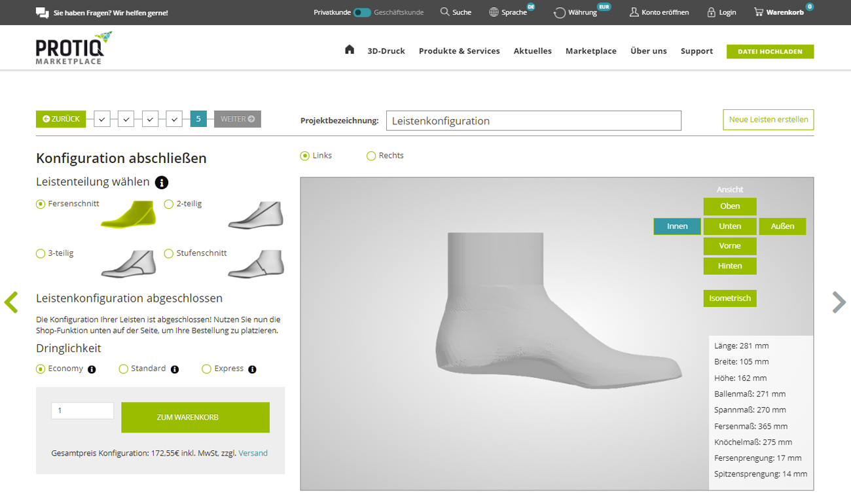Click info icon next to Leistenteilung wählen
This screenshot has height=504, width=851.
pyautogui.click(x=162, y=183)
